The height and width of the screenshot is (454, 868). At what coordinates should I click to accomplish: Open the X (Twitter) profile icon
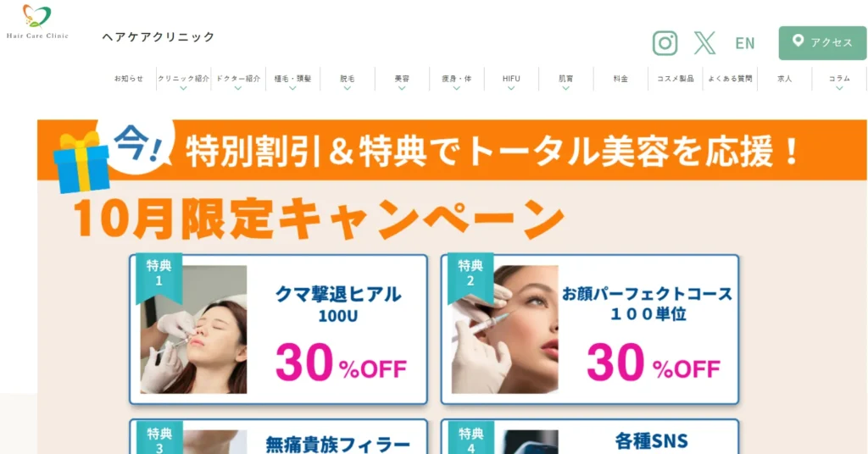[704, 43]
